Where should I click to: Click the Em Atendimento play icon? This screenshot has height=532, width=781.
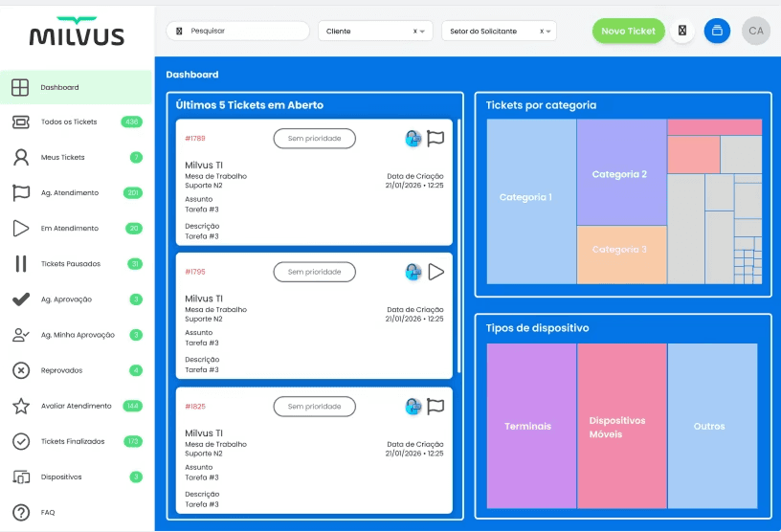21,228
